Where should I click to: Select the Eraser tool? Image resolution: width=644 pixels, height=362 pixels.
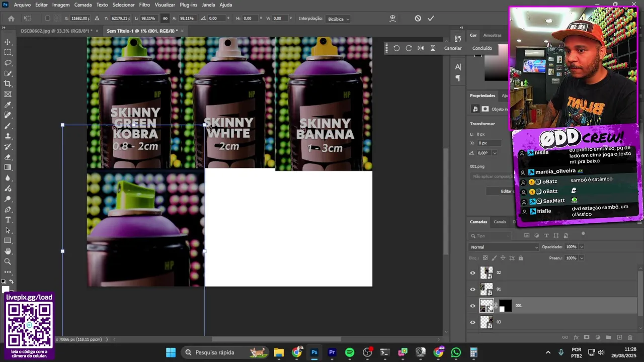pyautogui.click(x=8, y=157)
